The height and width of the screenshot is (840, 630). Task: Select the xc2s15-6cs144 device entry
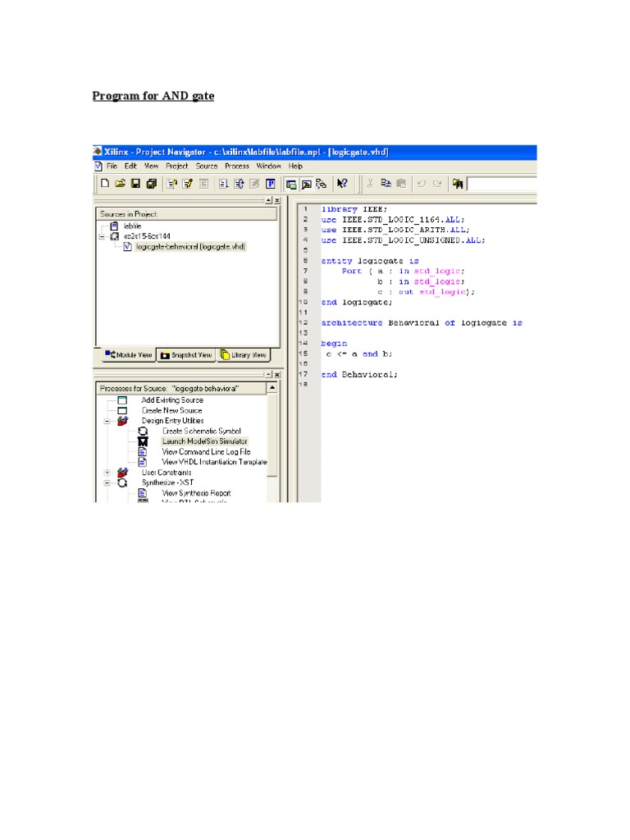[147, 236]
